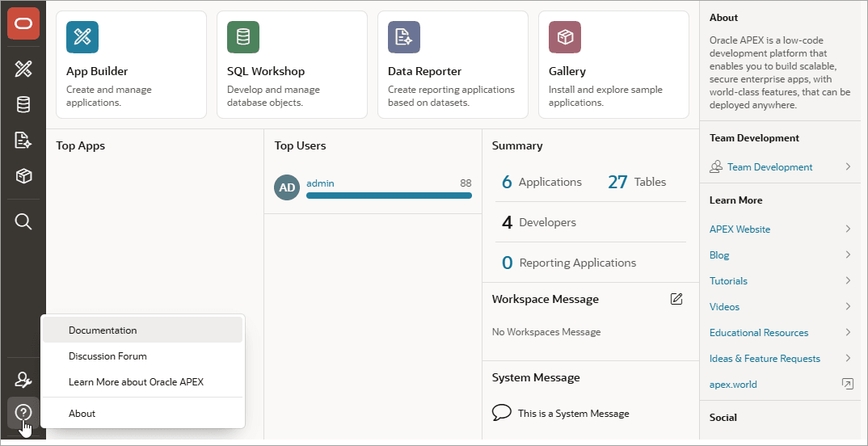Click the Educational Resources chevron
The height and width of the screenshot is (446, 868).
(848, 332)
